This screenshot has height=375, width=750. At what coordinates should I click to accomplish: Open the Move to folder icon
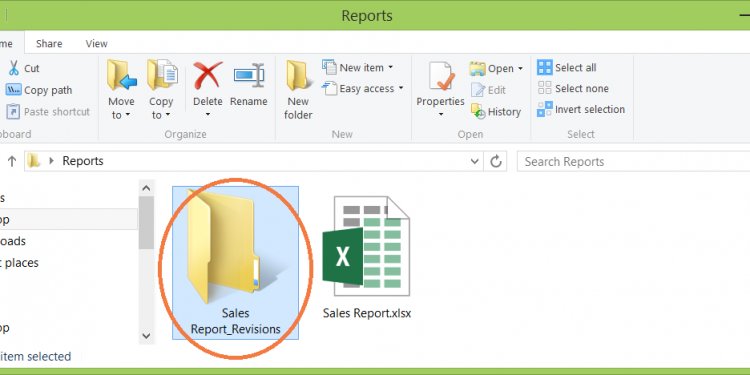pyautogui.click(x=121, y=75)
